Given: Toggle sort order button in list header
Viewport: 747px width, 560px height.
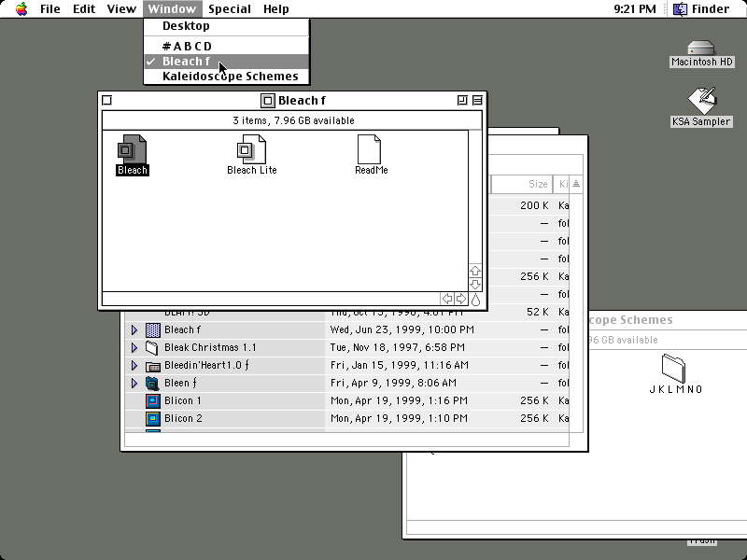Looking at the screenshot, I should tap(576, 184).
